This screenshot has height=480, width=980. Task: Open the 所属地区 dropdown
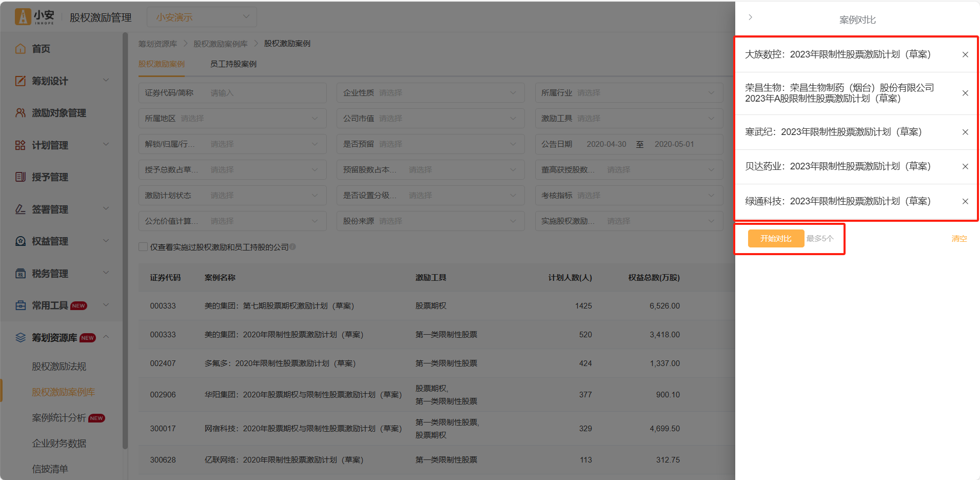click(x=232, y=119)
